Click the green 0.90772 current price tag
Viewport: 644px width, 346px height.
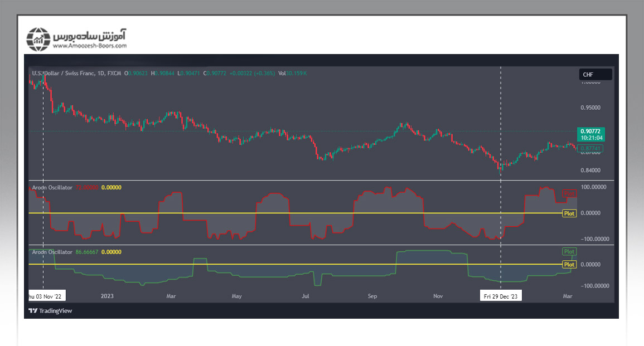pos(592,134)
